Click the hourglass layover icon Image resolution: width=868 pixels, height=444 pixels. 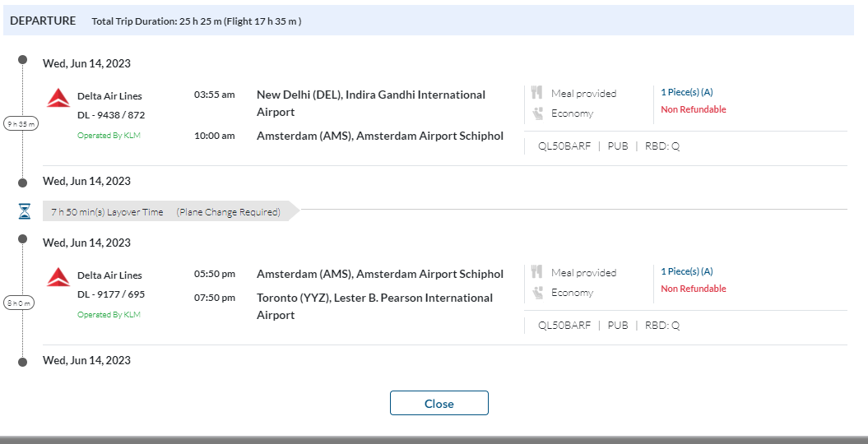[25, 212]
